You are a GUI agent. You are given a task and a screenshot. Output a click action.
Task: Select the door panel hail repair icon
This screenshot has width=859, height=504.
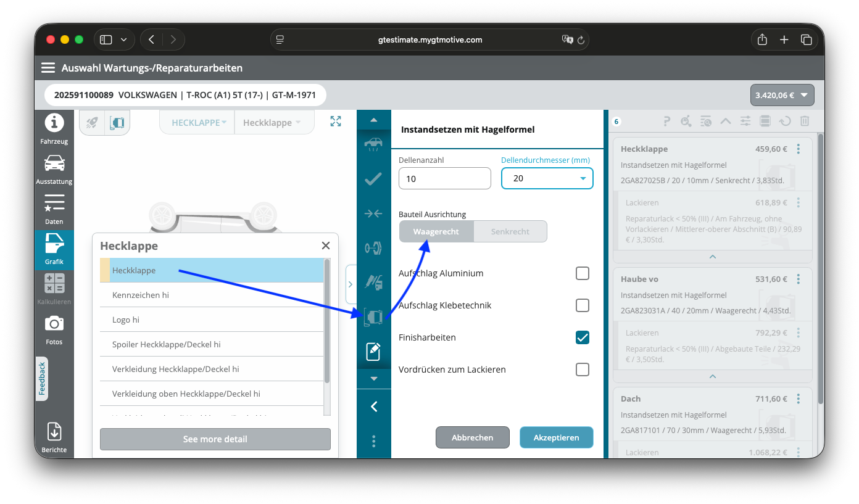click(373, 317)
